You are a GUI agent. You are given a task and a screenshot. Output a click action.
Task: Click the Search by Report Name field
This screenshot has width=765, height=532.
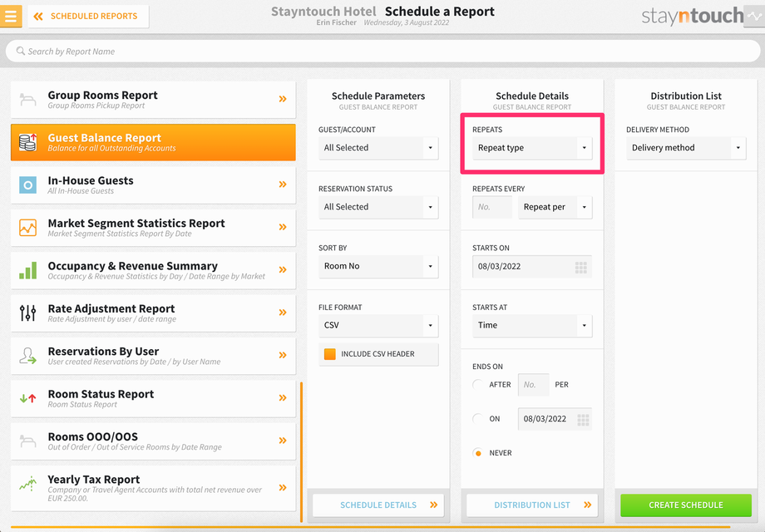(383, 52)
